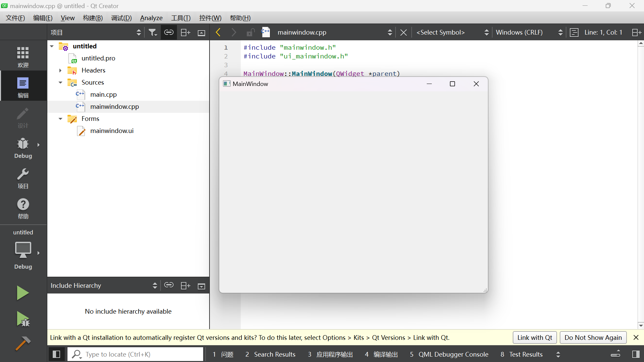Toggle the right sidebar visibility
Viewport: 644px width, 362px height.
pos(636,354)
